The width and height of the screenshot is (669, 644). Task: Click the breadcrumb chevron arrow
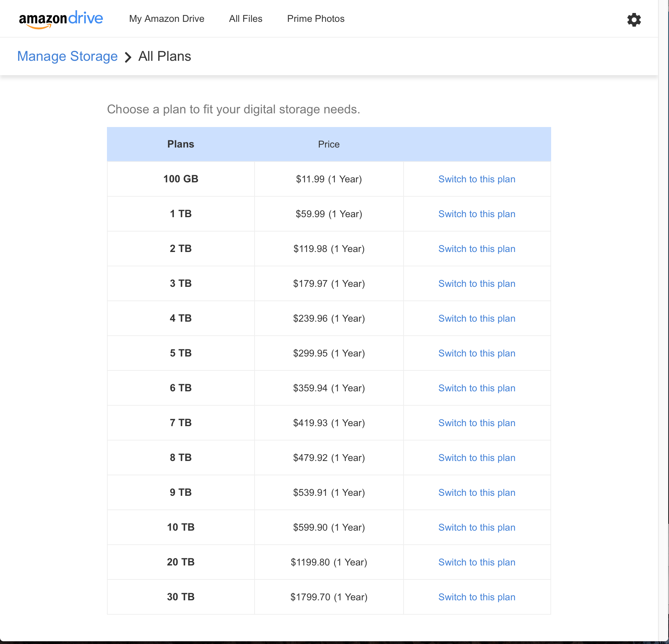point(128,57)
